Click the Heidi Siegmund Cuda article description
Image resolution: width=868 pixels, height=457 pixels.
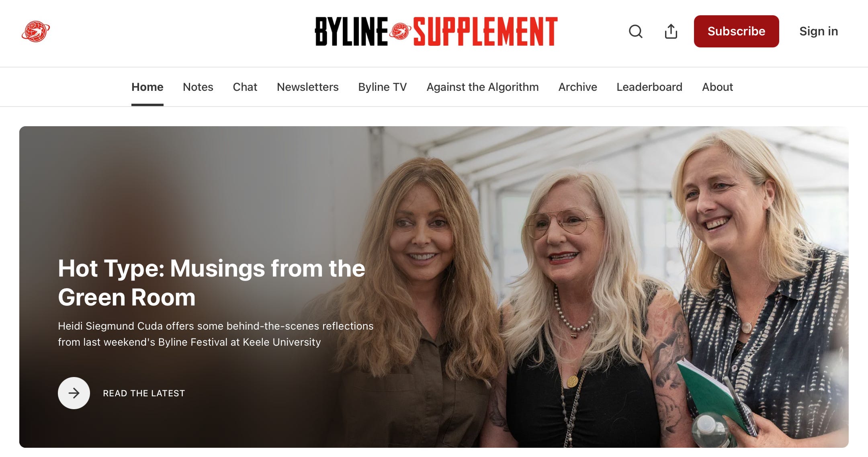coord(216,334)
